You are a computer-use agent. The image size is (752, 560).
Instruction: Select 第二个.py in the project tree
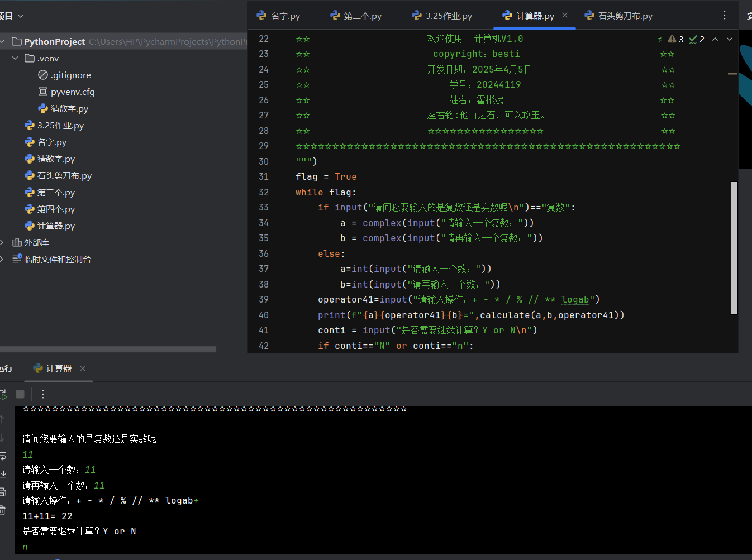(x=50, y=192)
